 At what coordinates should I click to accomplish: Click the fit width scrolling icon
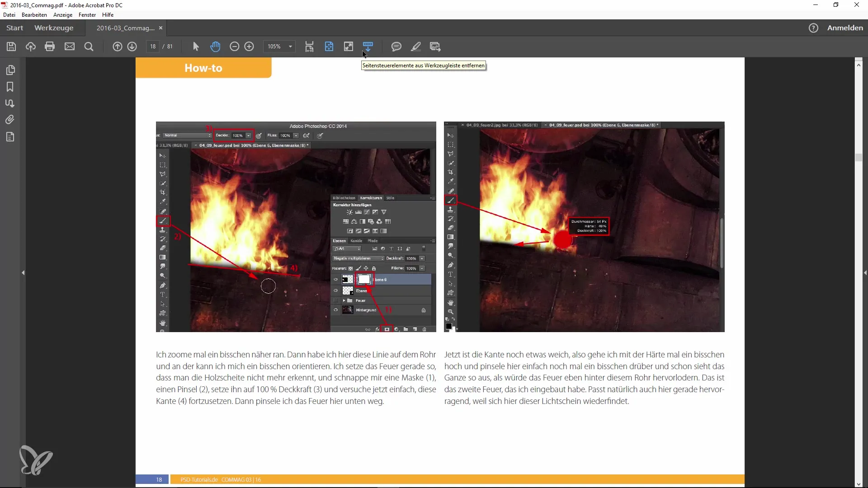[309, 47]
